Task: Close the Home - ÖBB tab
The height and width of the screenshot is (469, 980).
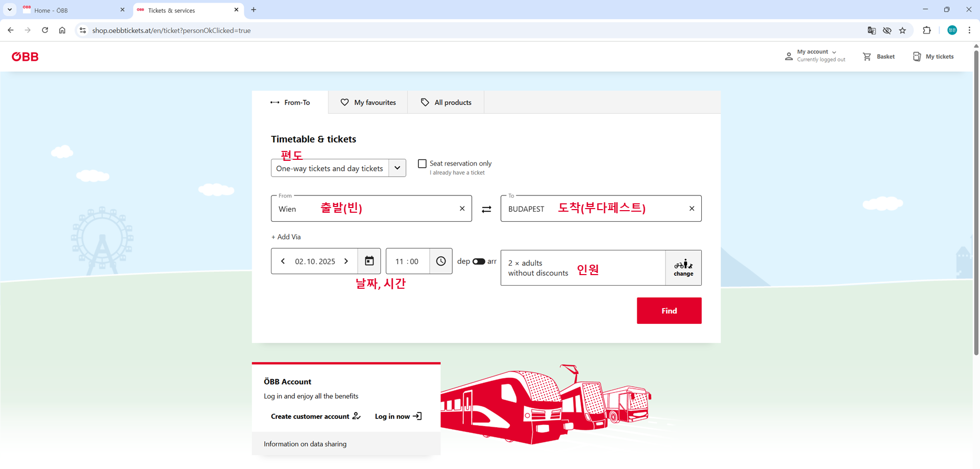Action: click(x=123, y=10)
